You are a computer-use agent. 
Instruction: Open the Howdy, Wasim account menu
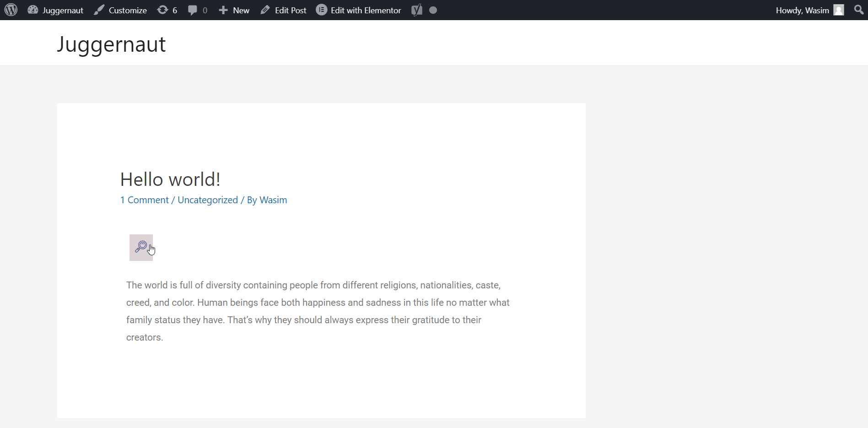[810, 10]
